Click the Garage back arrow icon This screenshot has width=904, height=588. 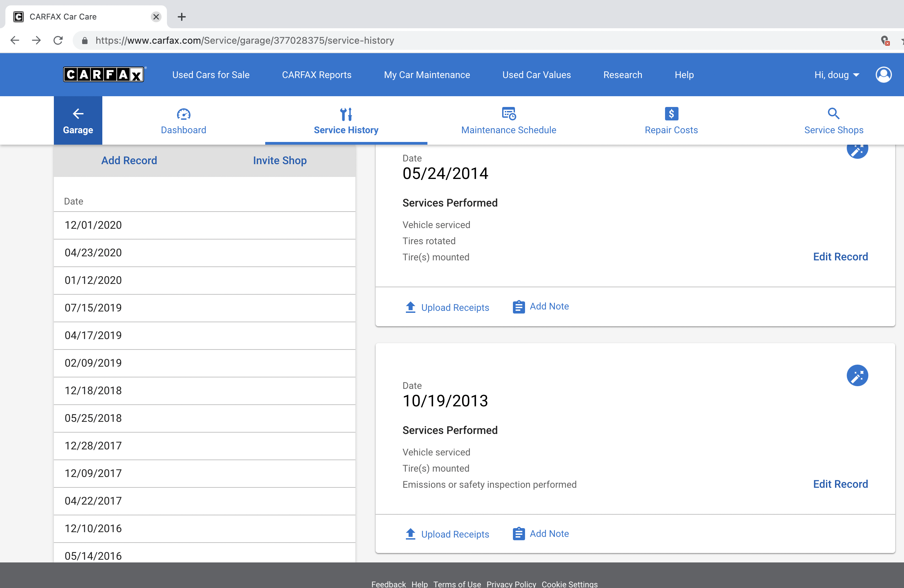[78, 113]
